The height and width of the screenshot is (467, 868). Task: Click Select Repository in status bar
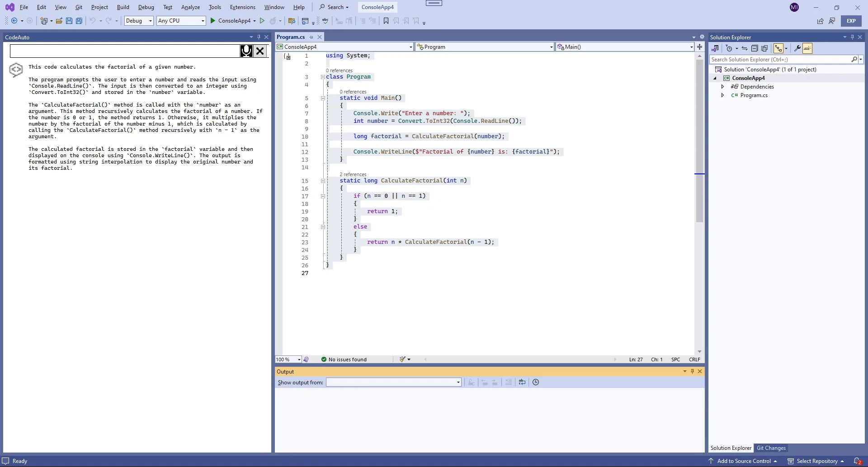(x=816, y=461)
